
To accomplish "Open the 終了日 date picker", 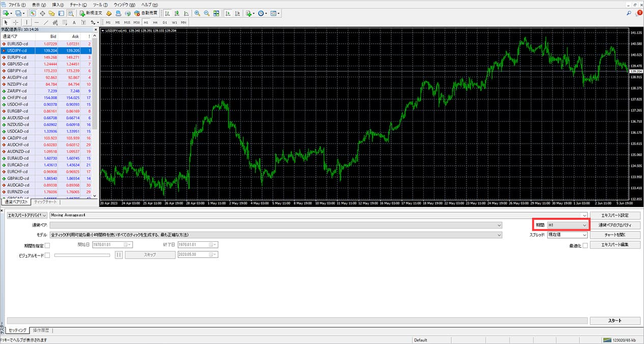I will [197, 245].
